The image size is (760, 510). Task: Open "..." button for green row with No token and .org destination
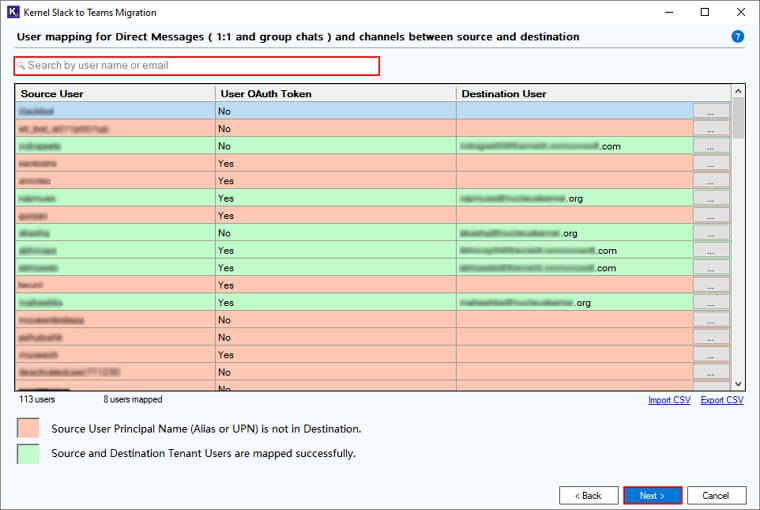[711, 233]
